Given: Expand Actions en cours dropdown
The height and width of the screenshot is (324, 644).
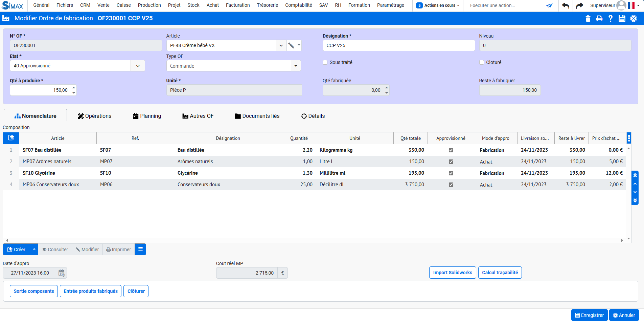Looking at the screenshot, I should (438, 5).
